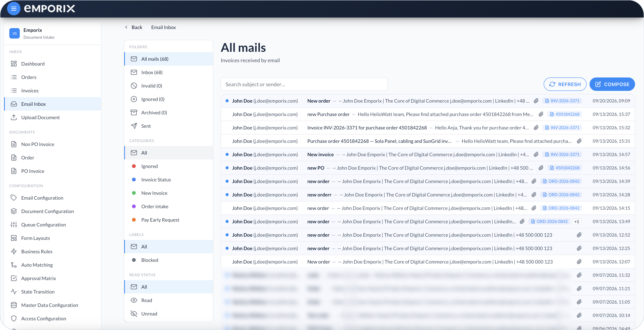644x330 pixels.
Task: Open Email Configuration tag icon item
Action: 53,198
